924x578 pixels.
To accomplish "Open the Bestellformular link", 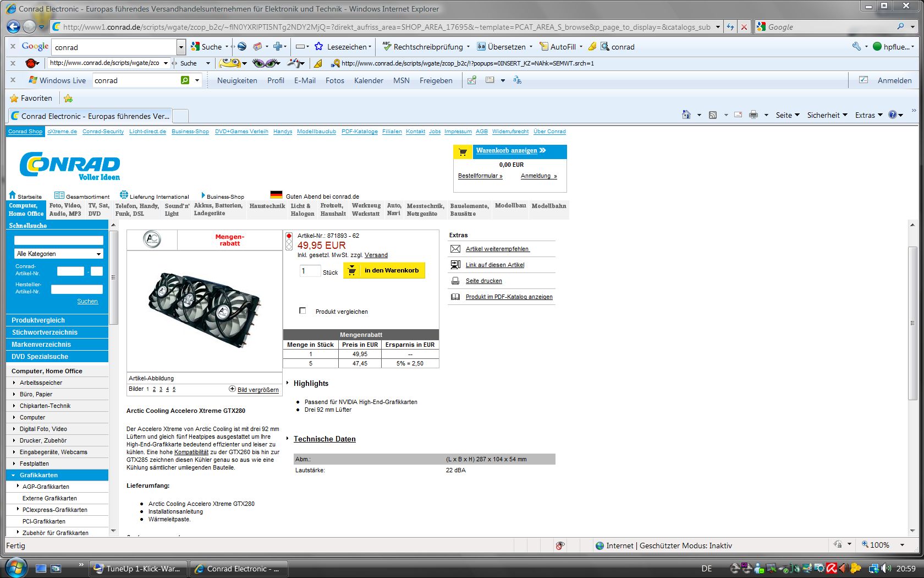I will (480, 176).
